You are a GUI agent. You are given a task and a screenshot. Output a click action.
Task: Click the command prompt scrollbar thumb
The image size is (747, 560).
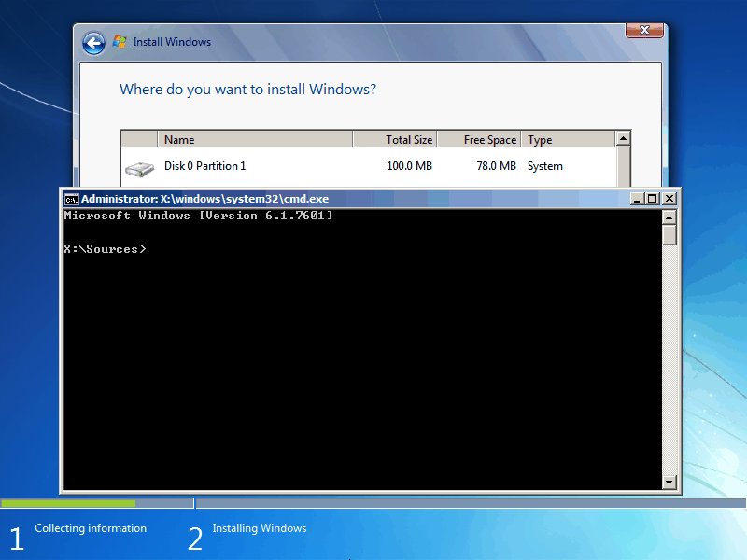[x=669, y=235]
